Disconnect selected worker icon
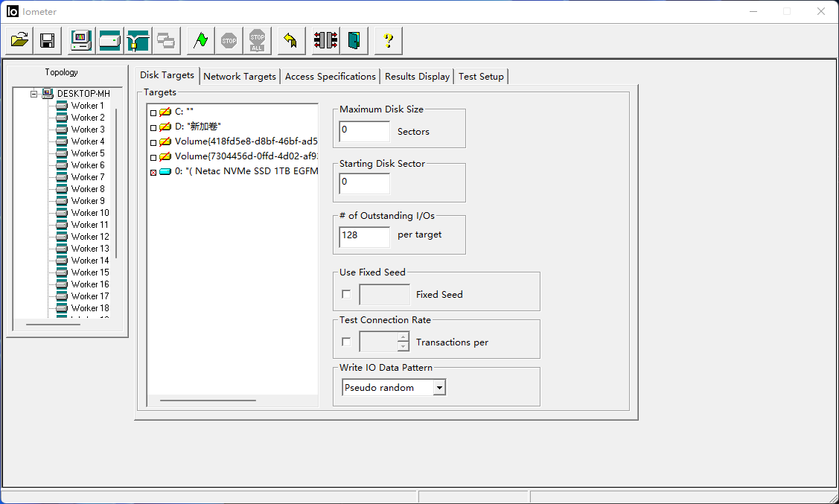The width and height of the screenshot is (839, 504). pyautogui.click(x=325, y=41)
